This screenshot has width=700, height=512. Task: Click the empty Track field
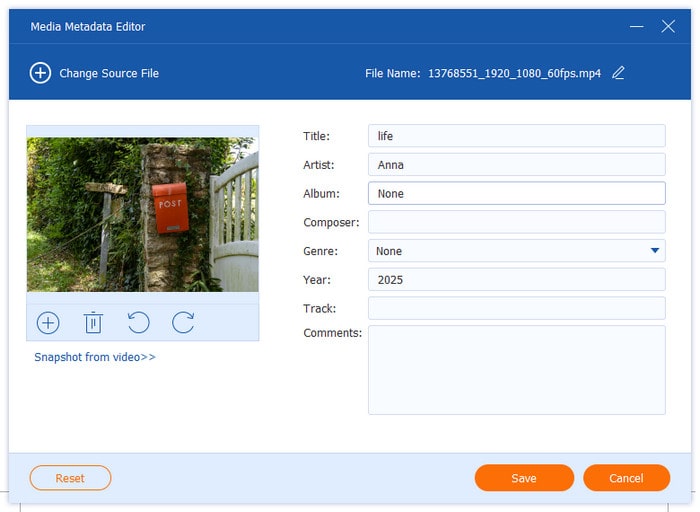[516, 308]
